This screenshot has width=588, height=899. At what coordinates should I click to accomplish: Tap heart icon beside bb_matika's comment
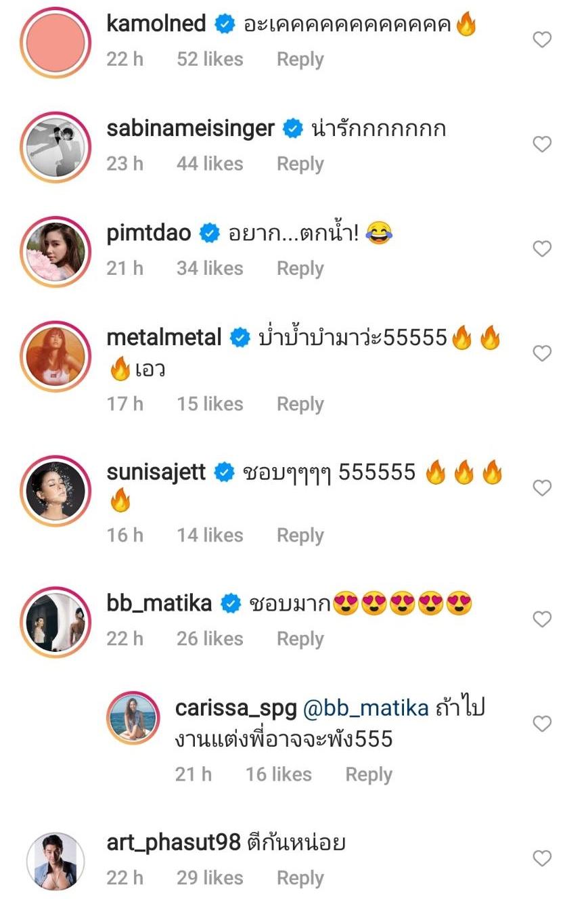[542, 619]
